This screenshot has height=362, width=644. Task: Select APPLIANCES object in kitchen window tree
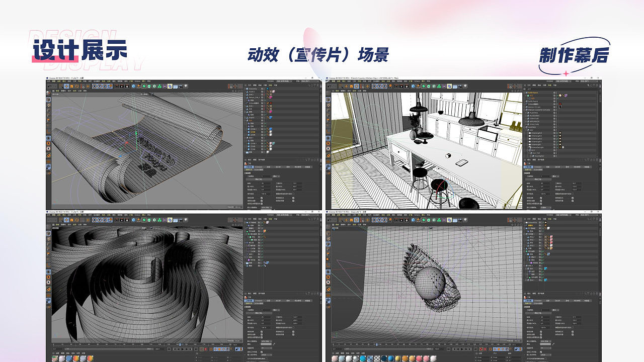pyautogui.click(x=535, y=122)
